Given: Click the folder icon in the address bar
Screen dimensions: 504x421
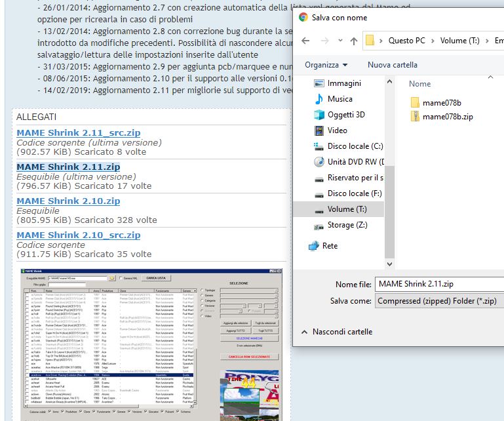Looking at the screenshot, I should 370,41.
